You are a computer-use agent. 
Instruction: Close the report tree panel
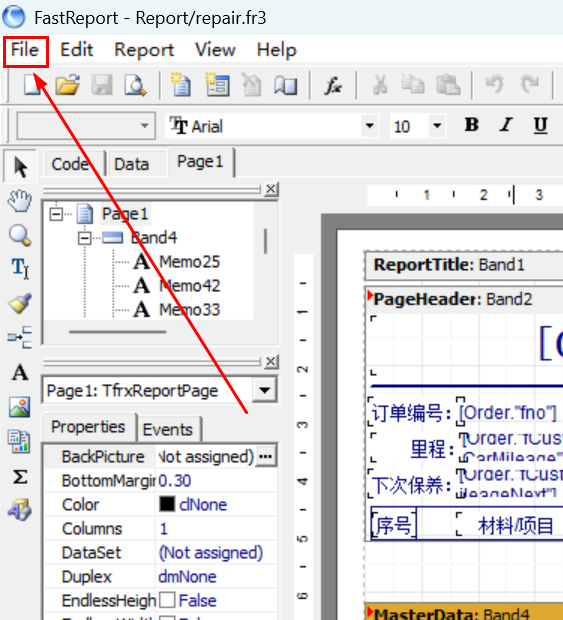tap(271, 189)
